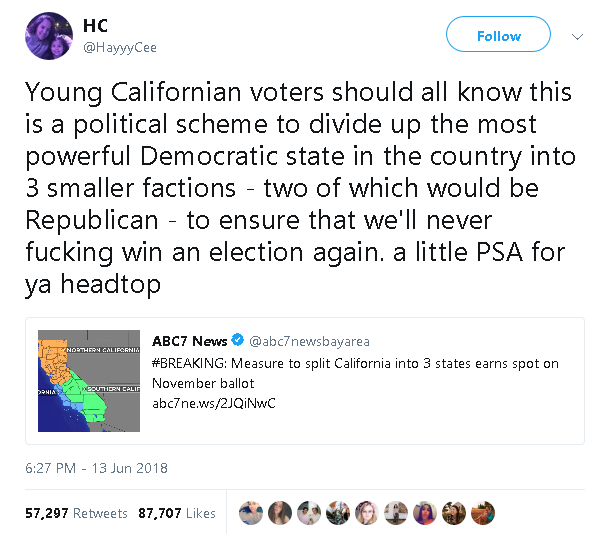This screenshot has height=534, width=607.
Task: Click the #BREAKING hashtag
Action: tap(187, 361)
